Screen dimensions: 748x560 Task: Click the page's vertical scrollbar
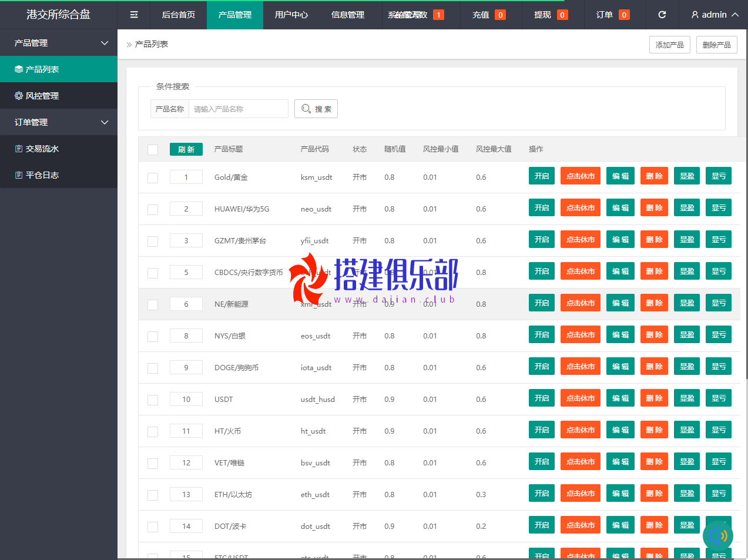[x=746, y=204]
